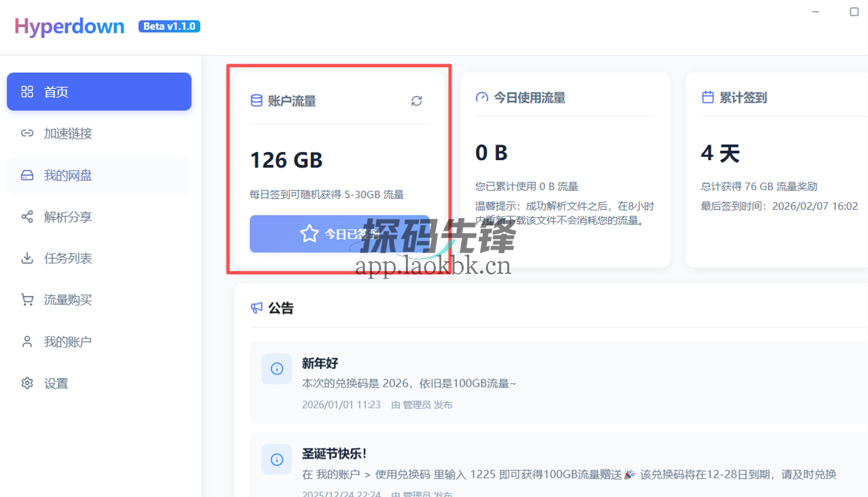868x497 pixels.
Task: Click the calendar icon beside 累计签到
Action: [x=707, y=97]
